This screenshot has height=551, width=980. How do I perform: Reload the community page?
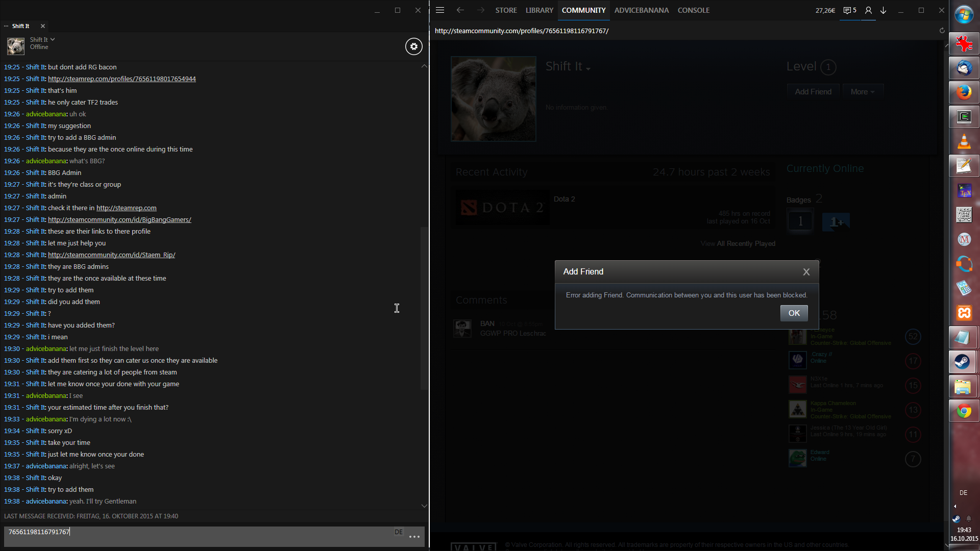pos(942,31)
